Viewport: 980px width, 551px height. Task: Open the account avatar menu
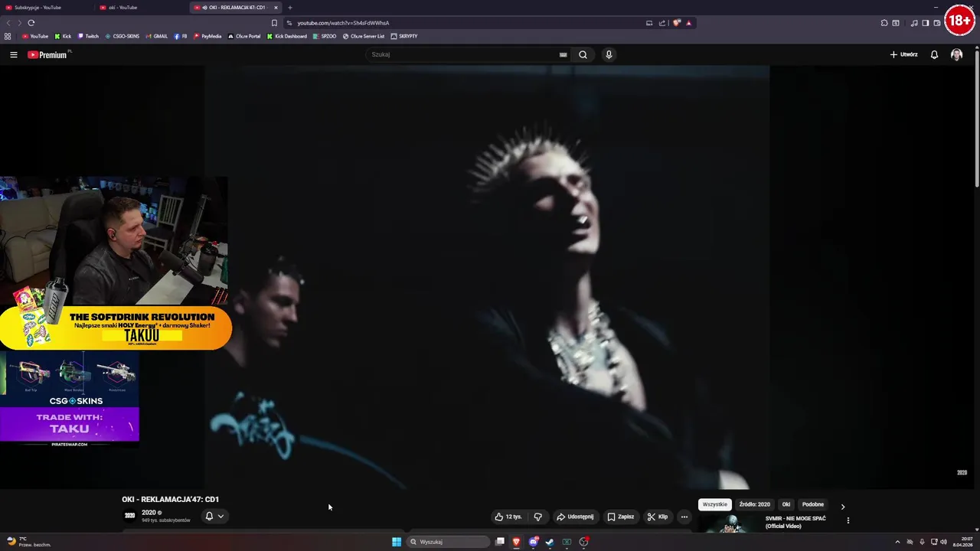(x=956, y=54)
